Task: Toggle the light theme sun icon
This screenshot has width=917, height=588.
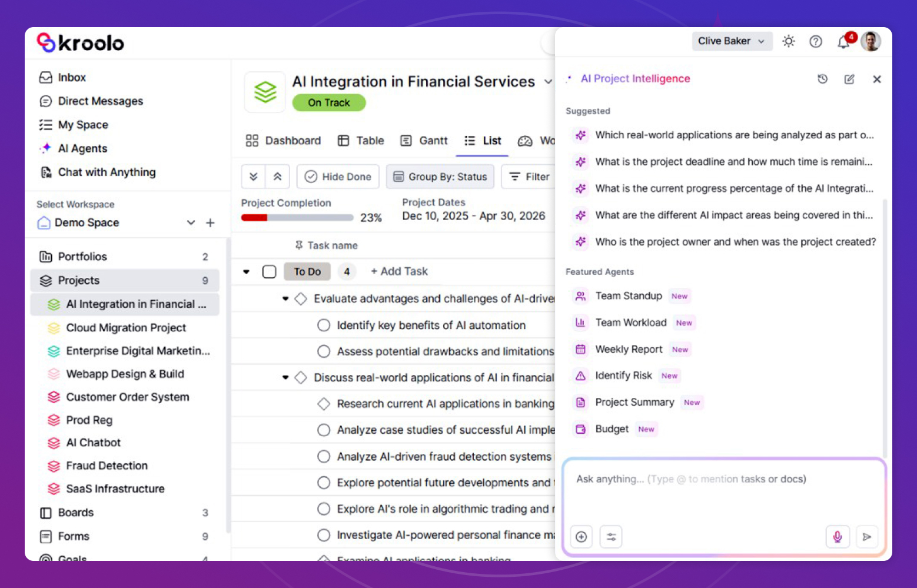Action: click(788, 41)
